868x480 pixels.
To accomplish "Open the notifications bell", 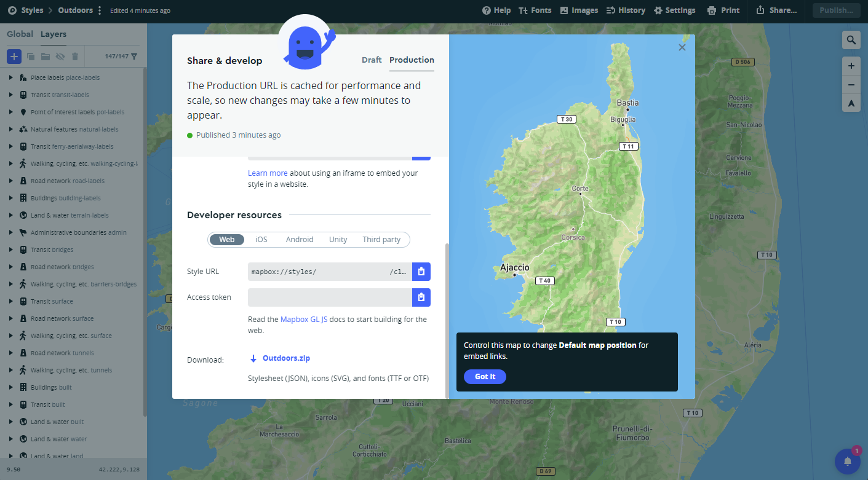I will pos(847,461).
